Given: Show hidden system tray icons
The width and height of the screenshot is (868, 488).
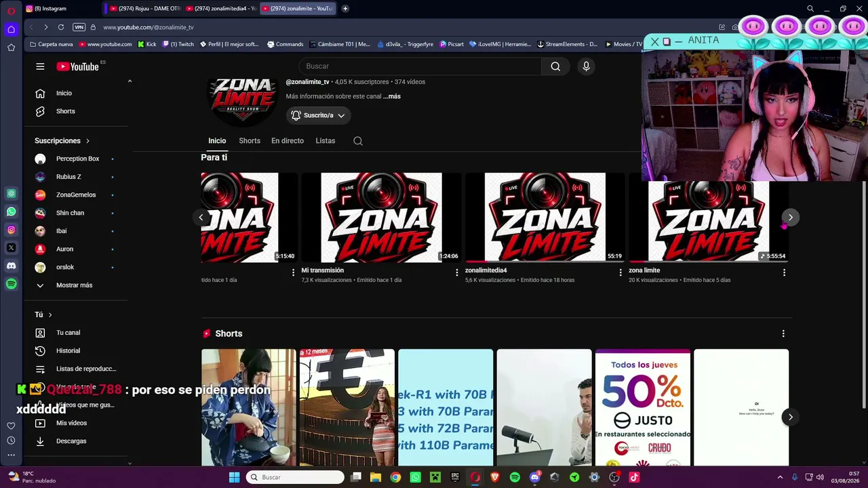Looking at the screenshot, I should tap(780, 477).
